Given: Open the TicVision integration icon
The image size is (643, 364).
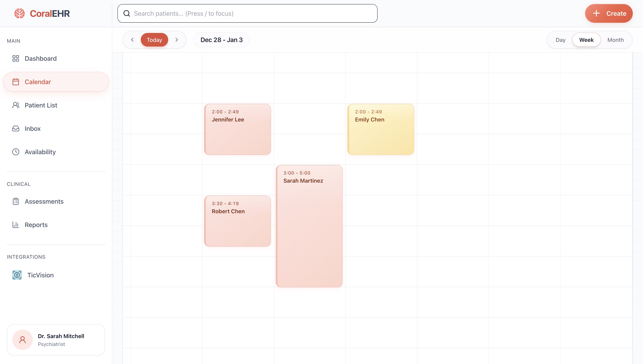Looking at the screenshot, I should pos(17,275).
